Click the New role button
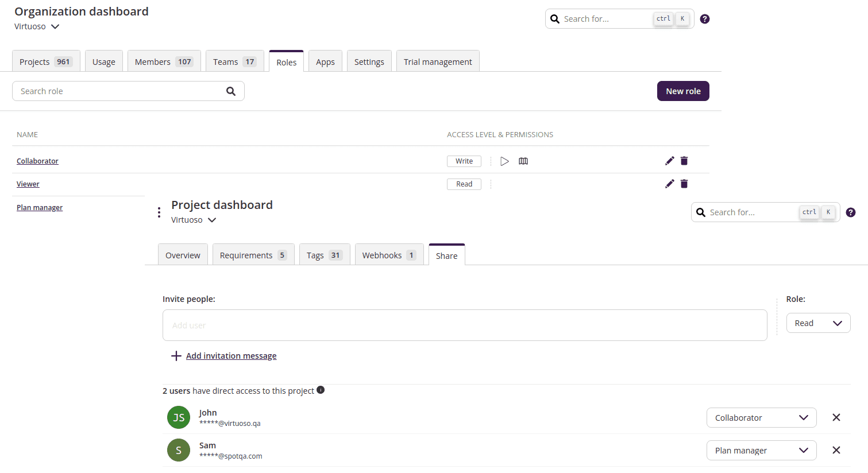868x473 pixels. tap(683, 91)
